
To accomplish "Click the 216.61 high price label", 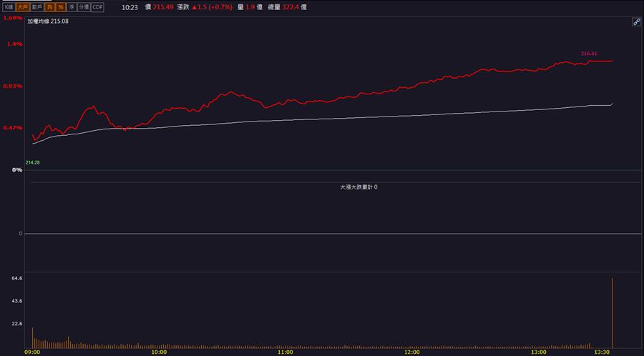I will pos(589,54).
